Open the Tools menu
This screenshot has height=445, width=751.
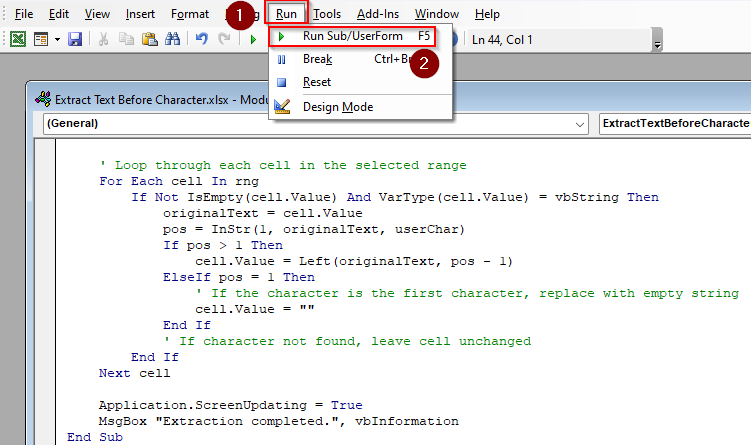[327, 14]
